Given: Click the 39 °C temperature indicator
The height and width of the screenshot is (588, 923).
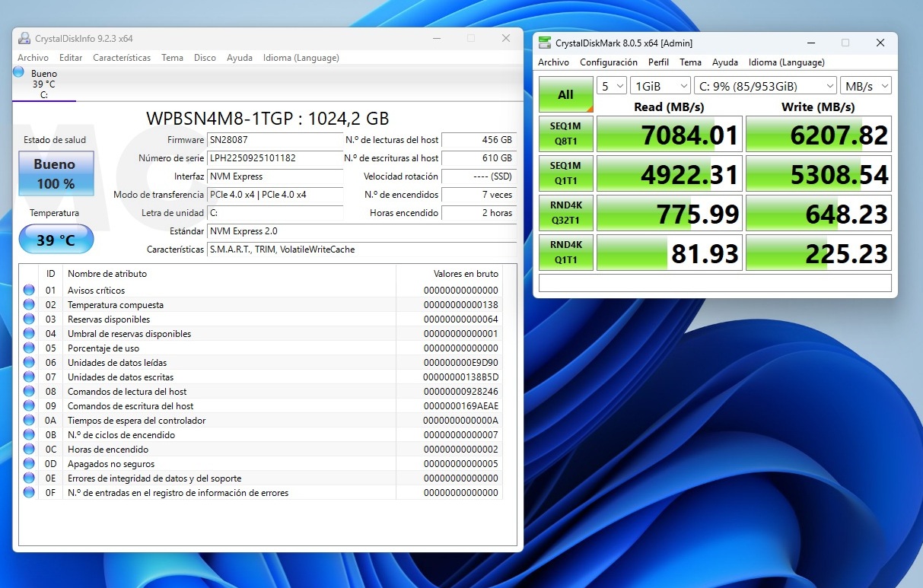Looking at the screenshot, I should point(56,240).
